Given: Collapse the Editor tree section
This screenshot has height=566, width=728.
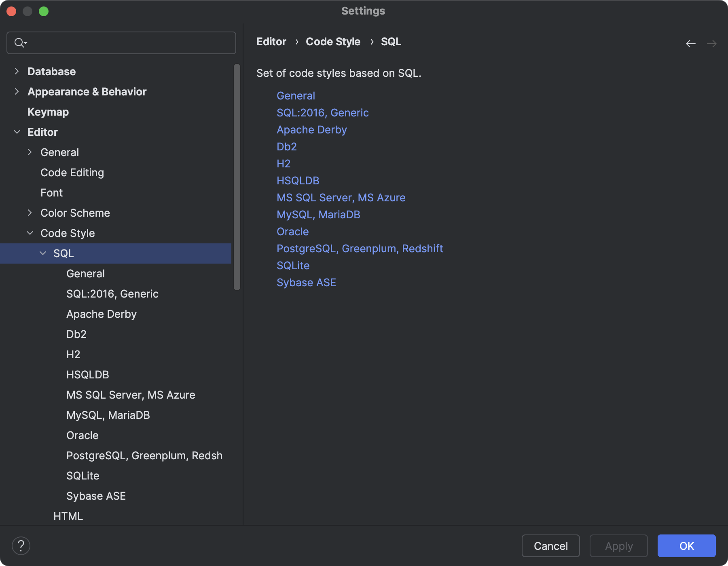Looking at the screenshot, I should 17,132.
